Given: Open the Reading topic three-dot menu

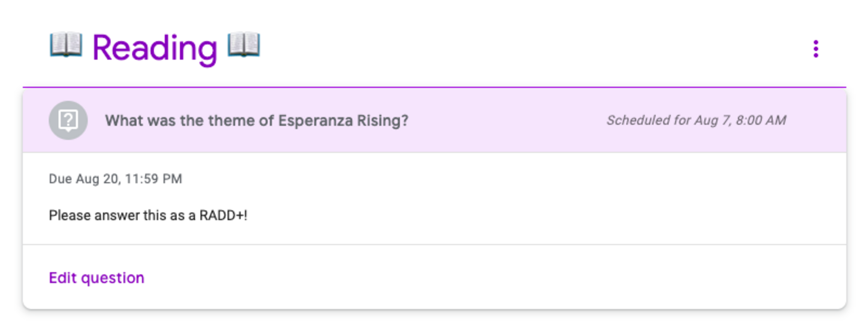Looking at the screenshot, I should click(x=815, y=49).
